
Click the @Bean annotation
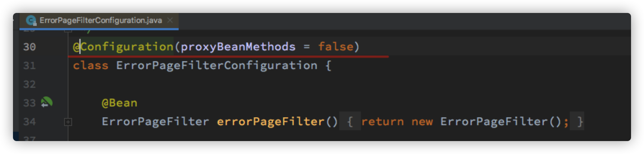point(119,103)
